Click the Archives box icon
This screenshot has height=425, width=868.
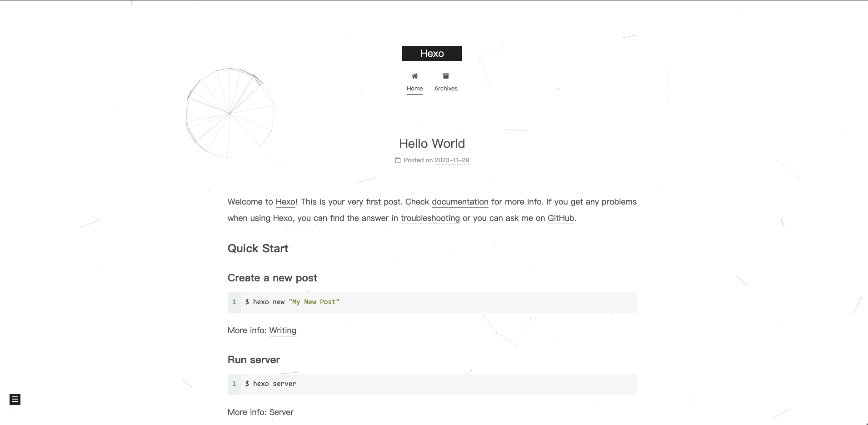click(x=446, y=76)
